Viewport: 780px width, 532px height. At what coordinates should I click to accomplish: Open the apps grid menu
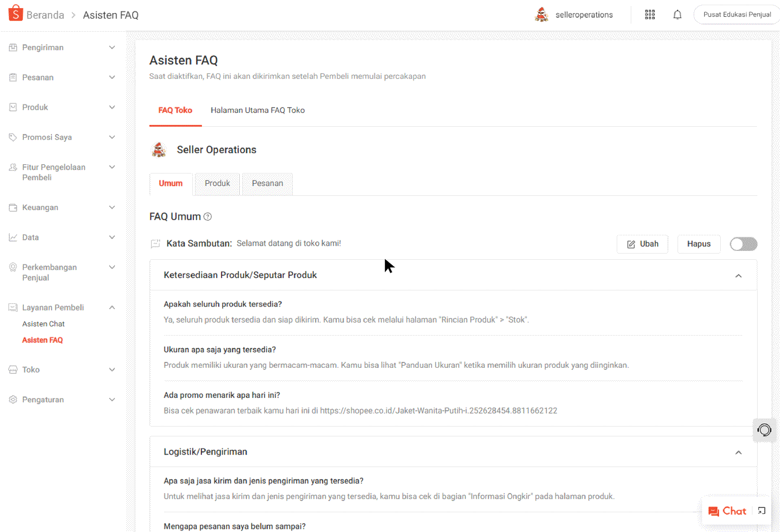click(x=649, y=15)
